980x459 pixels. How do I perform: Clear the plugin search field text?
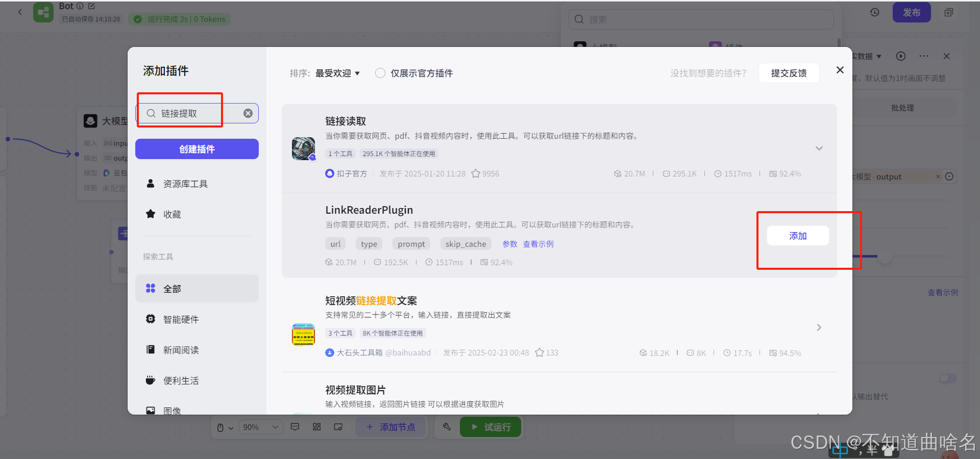[x=248, y=113]
